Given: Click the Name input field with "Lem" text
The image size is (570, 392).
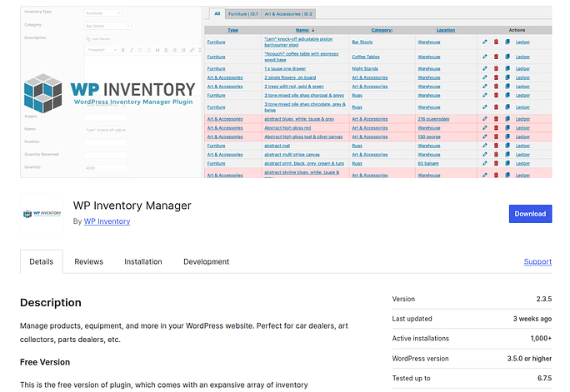Looking at the screenshot, I should point(106,130).
